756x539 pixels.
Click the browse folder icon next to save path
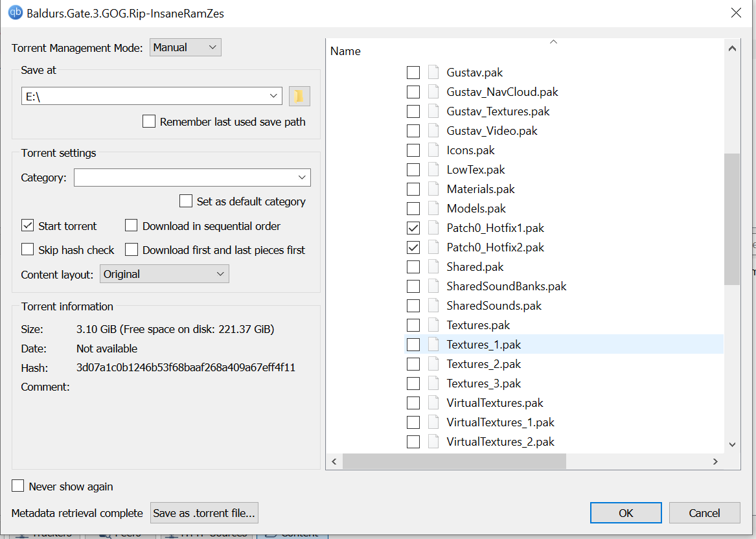tap(299, 96)
